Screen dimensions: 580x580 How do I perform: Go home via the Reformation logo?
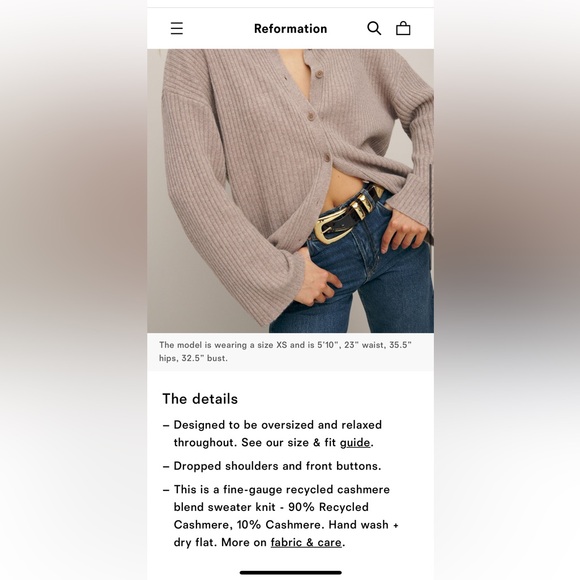click(x=290, y=29)
